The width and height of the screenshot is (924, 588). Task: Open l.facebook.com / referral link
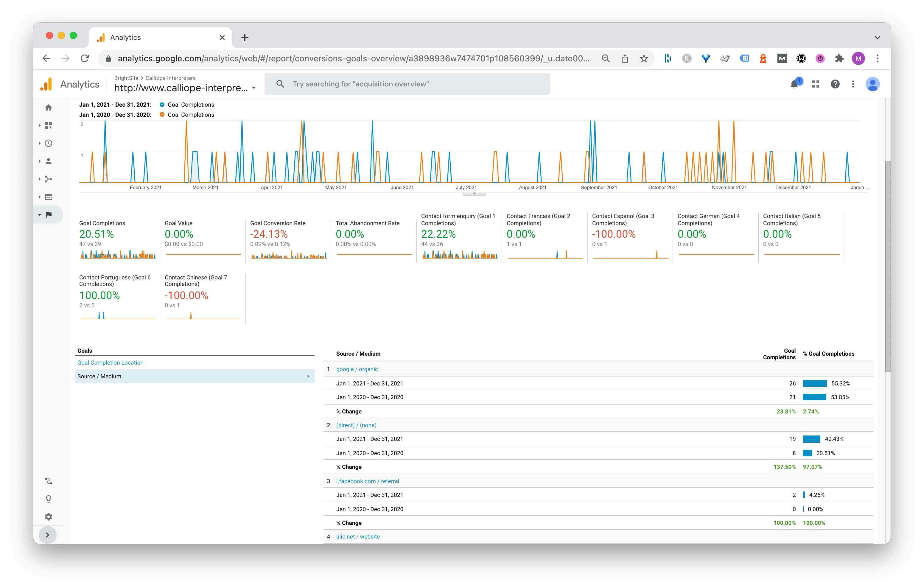(367, 481)
